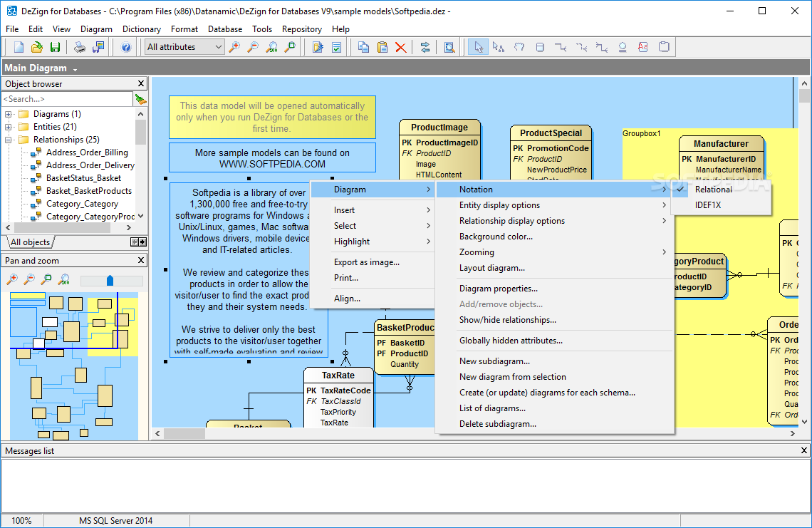Create a new model with New icon
812x528 pixels.
click(x=19, y=47)
